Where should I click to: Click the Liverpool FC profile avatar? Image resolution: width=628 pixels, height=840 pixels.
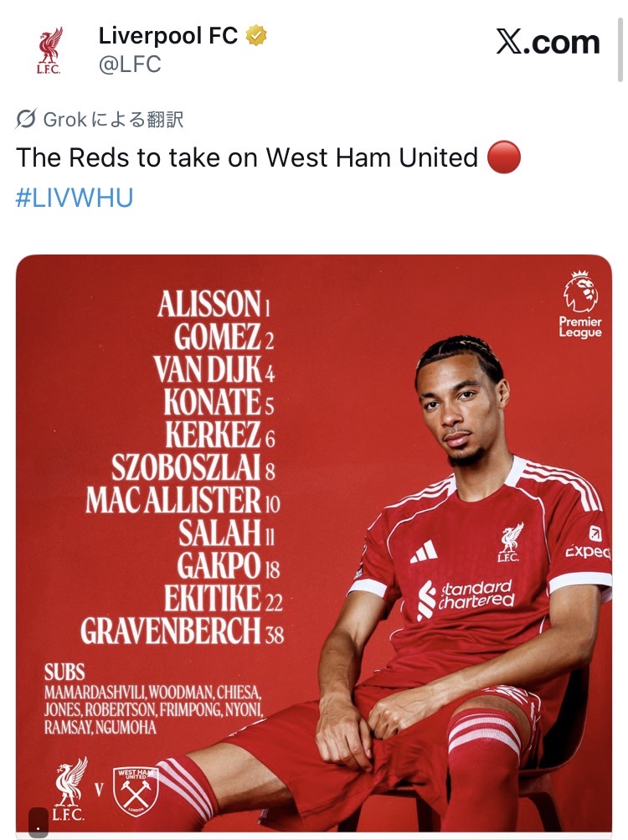(x=49, y=50)
